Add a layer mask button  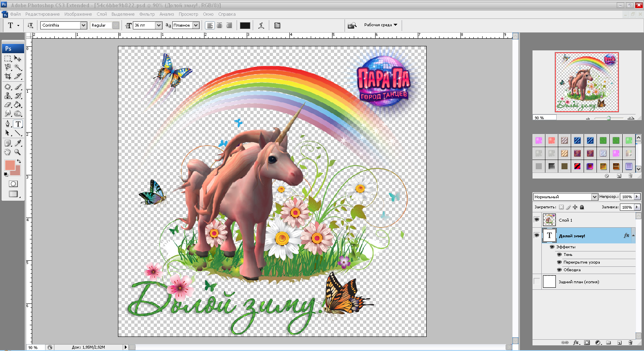point(587,343)
